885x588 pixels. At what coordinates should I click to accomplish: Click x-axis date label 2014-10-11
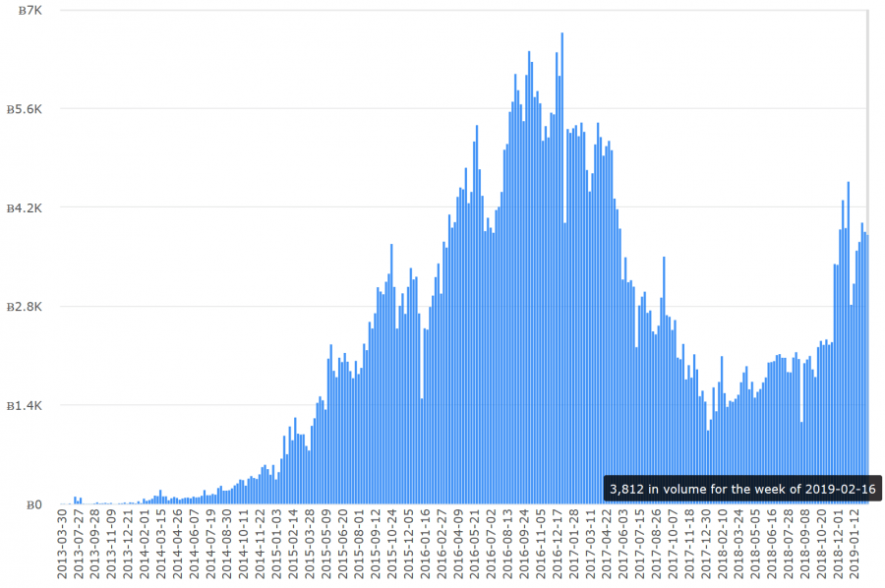point(244,544)
